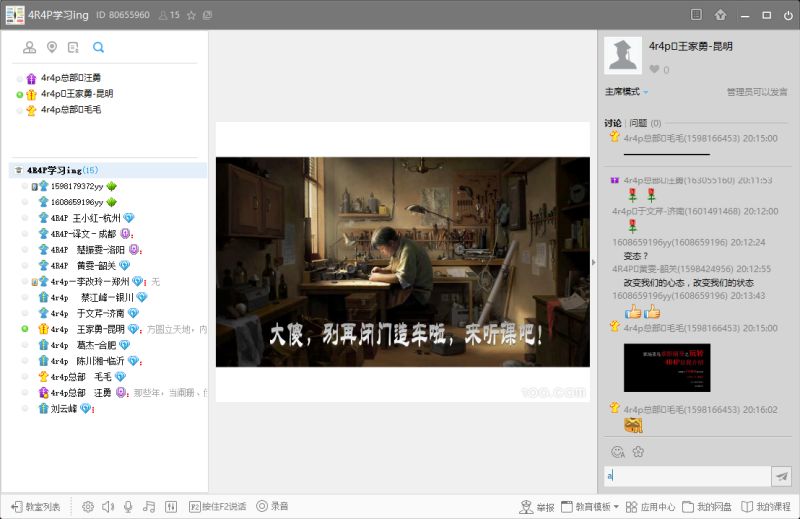This screenshot has width=800, height=519.
Task: Open the audio mixer icon in bottom toolbar
Action: tap(171, 506)
